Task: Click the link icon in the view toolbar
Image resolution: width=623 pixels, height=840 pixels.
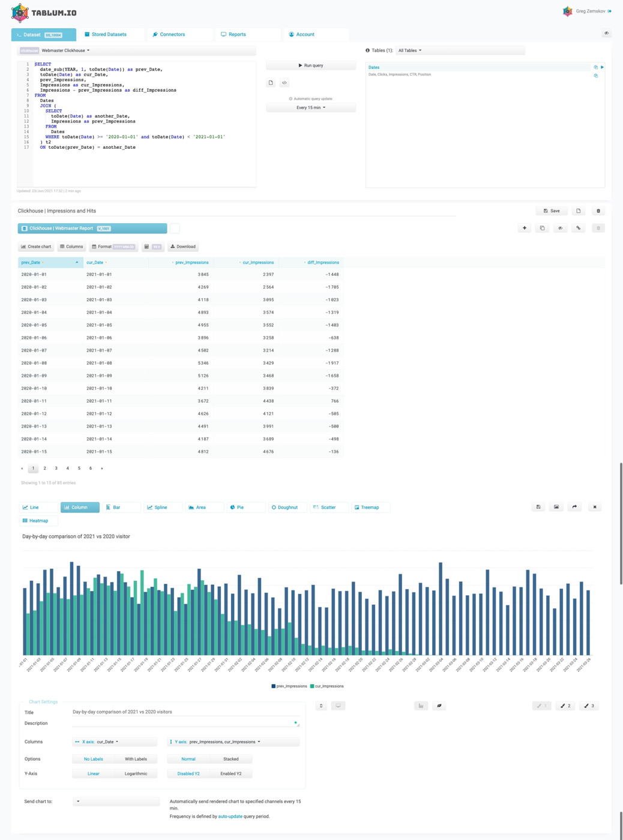Action: point(578,228)
